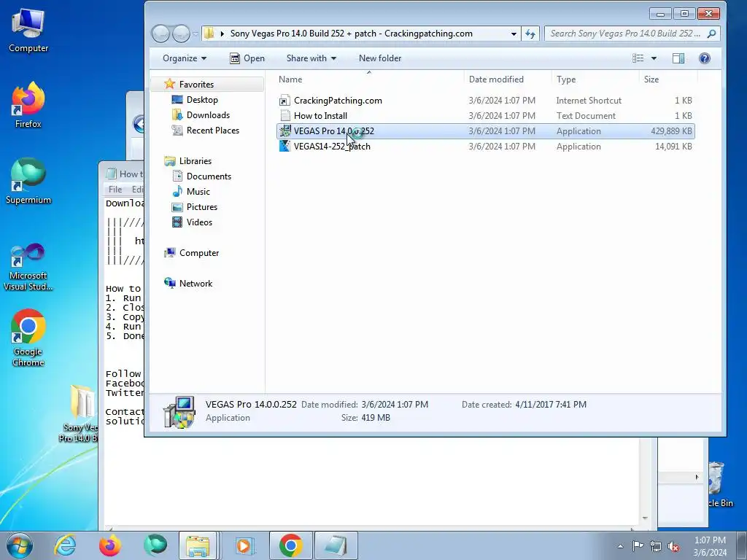Click the refresh button beside address bar

[530, 34]
